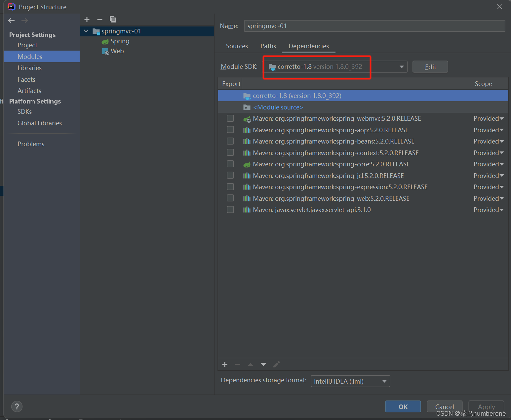Click the Spring leaf icon in module tree
511x420 pixels.
pos(105,41)
